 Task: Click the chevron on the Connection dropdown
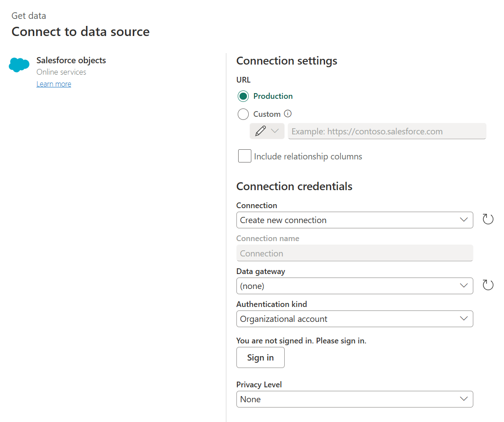click(x=464, y=220)
